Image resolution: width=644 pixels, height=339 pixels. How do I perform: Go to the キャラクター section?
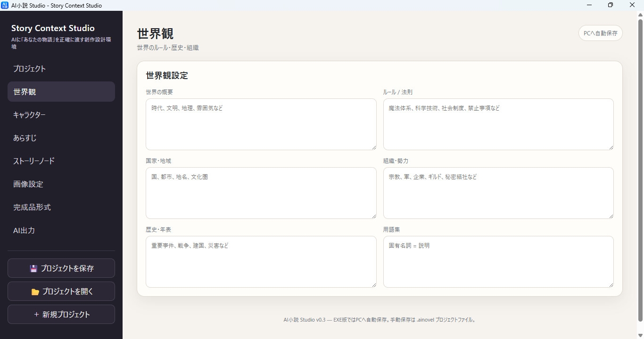click(61, 115)
